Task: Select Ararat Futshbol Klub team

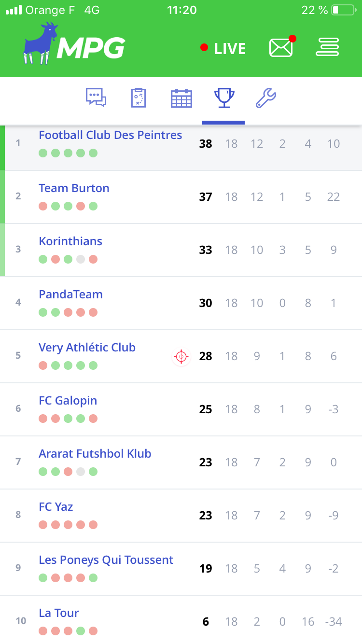Action: point(95,454)
